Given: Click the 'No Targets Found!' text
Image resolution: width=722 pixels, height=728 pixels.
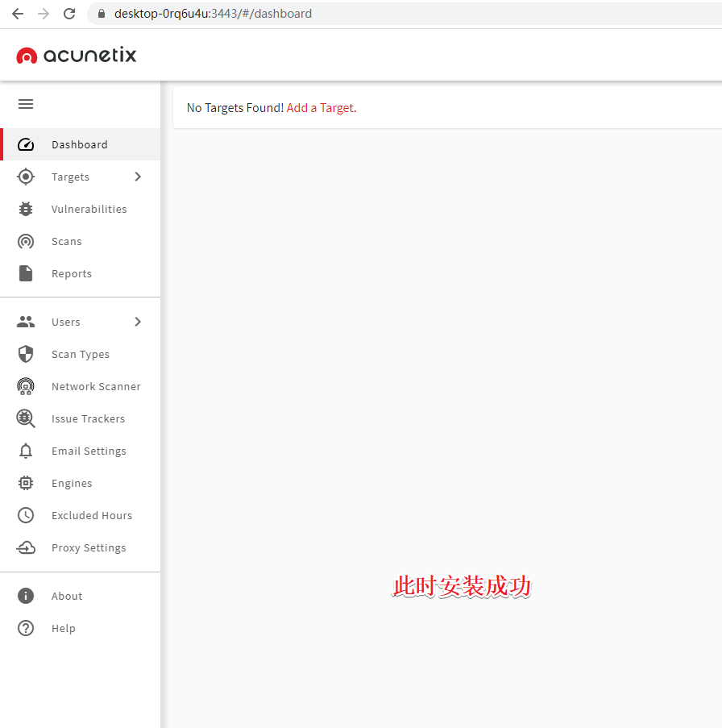Looking at the screenshot, I should 234,108.
